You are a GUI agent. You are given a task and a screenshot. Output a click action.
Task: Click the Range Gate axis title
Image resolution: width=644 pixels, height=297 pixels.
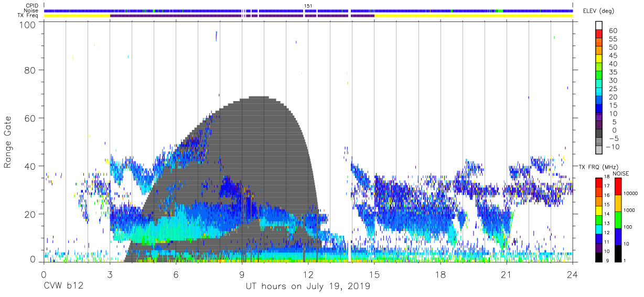pyautogui.click(x=8, y=142)
